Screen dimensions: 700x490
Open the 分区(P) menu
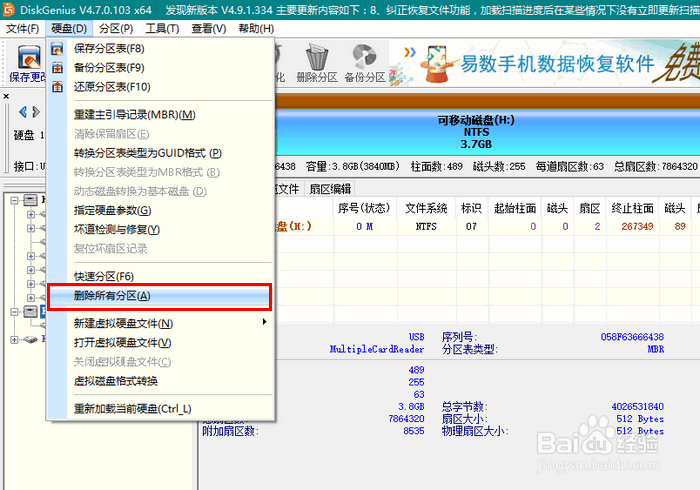pyautogui.click(x=116, y=29)
